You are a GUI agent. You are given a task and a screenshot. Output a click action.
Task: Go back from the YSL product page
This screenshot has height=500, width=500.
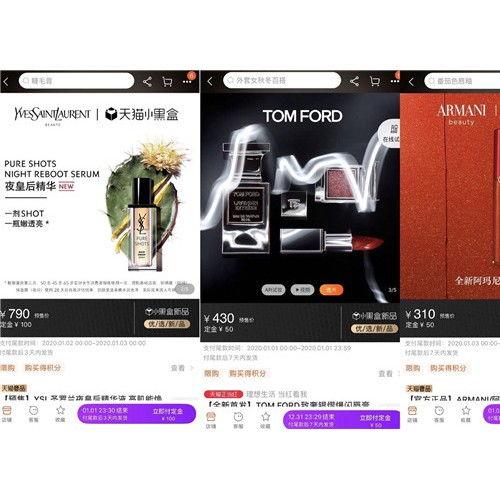[6, 81]
